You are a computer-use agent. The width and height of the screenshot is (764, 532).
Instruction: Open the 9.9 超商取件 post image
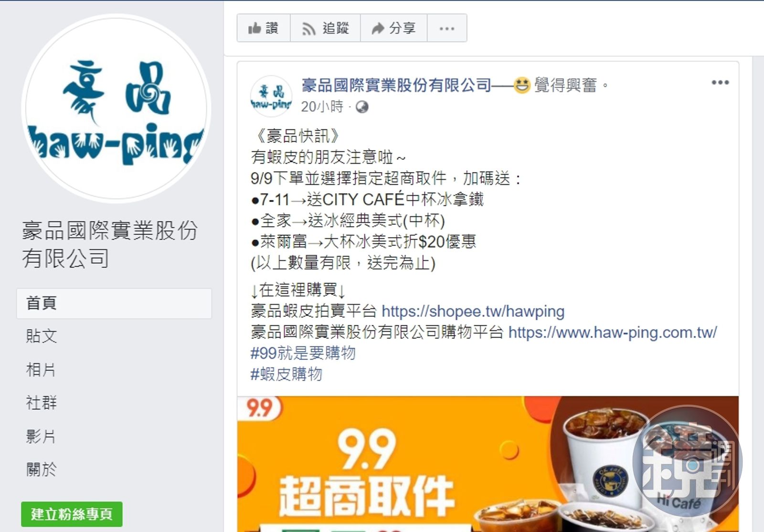point(488,464)
